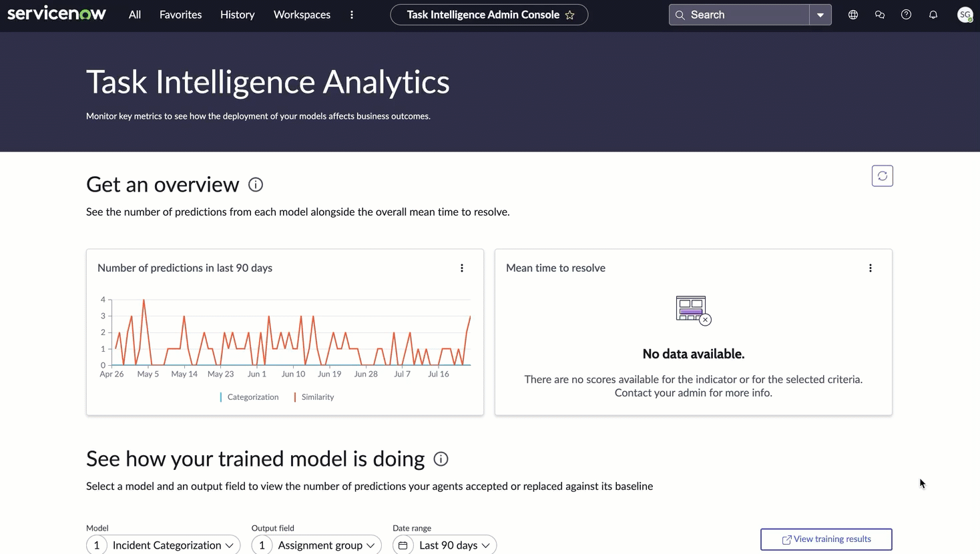Click the ServiceNow logo
The image size is (980, 554).
57,13
